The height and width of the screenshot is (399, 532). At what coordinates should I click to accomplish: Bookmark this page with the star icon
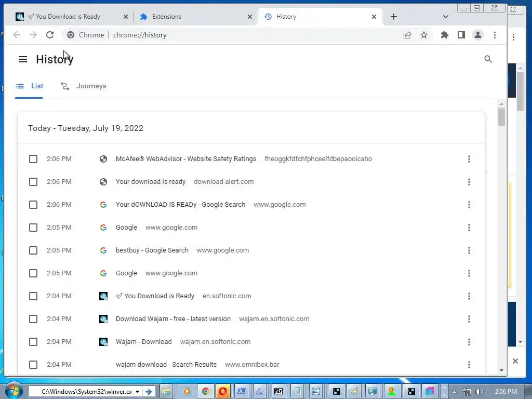(424, 35)
